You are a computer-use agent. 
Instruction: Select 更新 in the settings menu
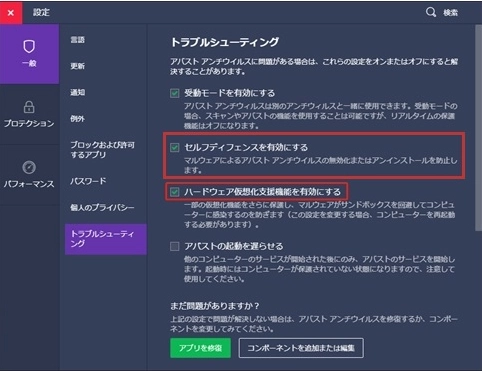point(77,66)
